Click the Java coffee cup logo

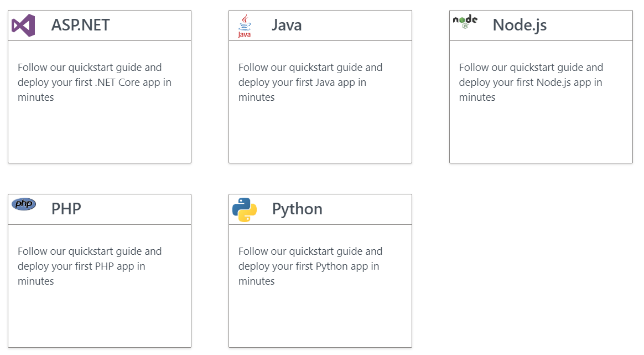click(244, 26)
